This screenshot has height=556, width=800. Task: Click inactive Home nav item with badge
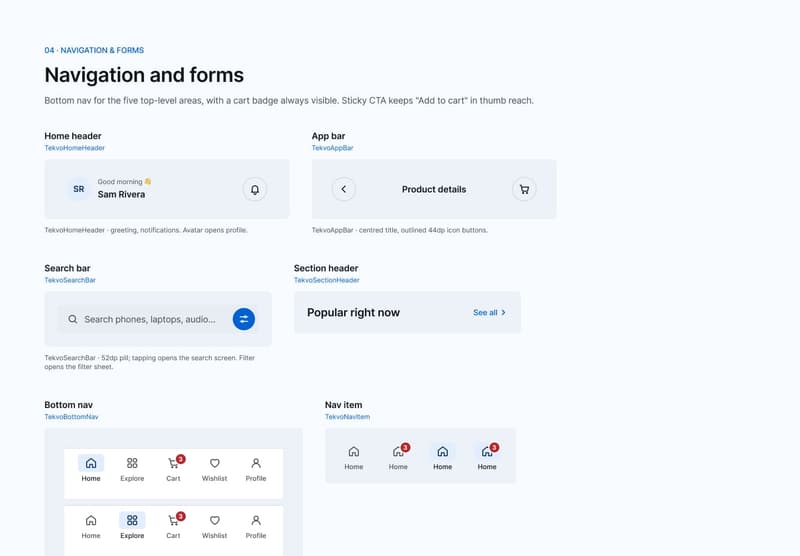click(x=398, y=458)
